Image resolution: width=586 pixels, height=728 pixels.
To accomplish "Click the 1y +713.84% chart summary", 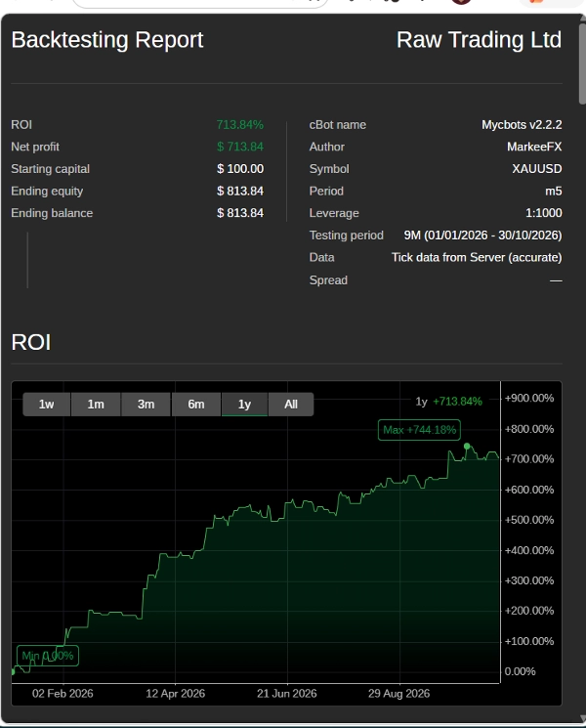I will 448,402.
